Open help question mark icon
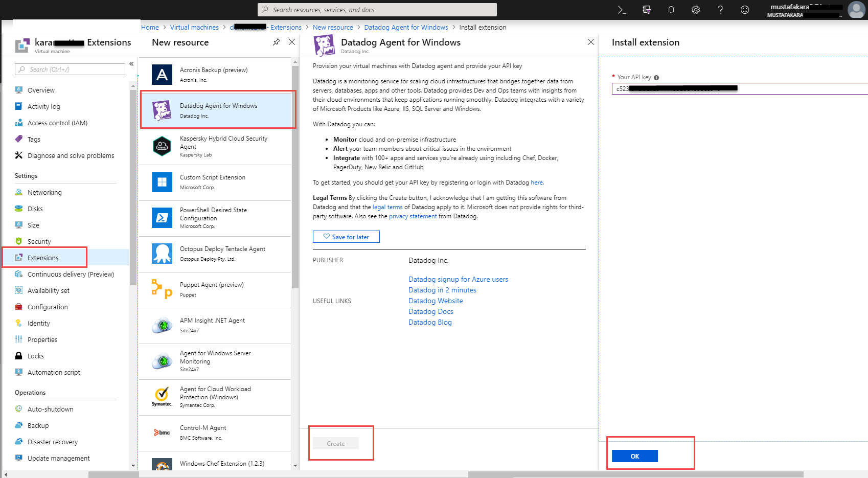The height and width of the screenshot is (478, 868). coord(720,10)
